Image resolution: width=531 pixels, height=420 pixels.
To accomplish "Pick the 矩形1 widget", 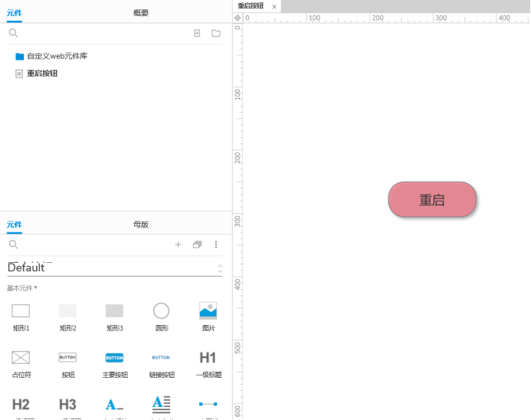I will click(21, 317).
